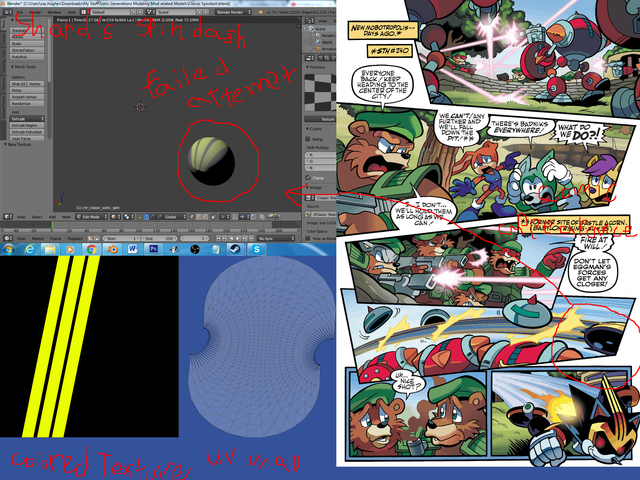Click the Start frame field in timeline
The height and width of the screenshot is (480, 640).
(x=121, y=238)
